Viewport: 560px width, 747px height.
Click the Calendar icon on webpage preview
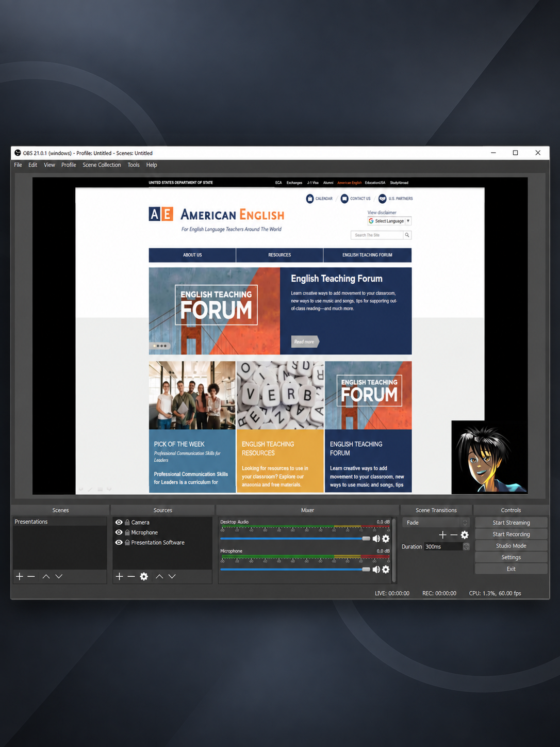[x=310, y=199]
